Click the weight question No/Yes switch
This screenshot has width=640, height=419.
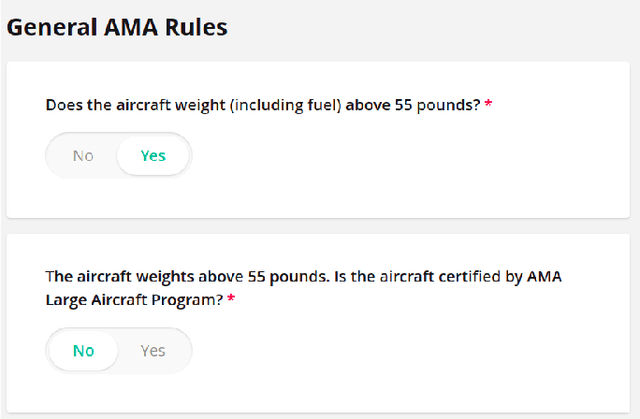118,155
